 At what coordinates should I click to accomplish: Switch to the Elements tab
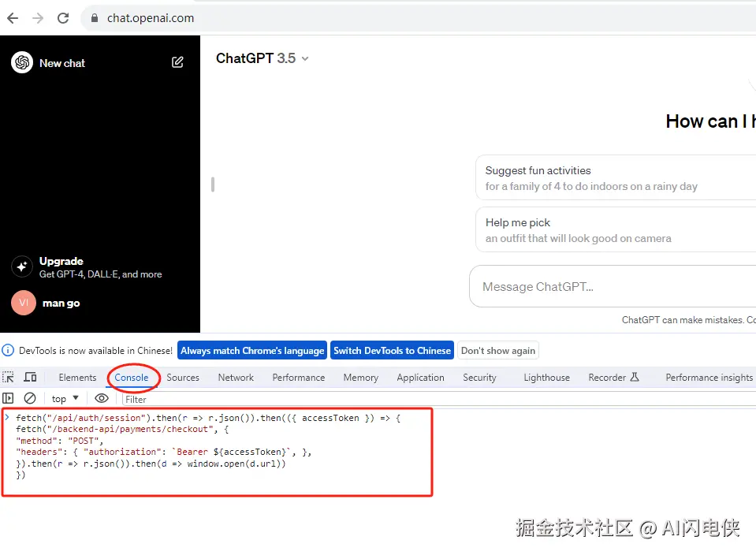click(77, 378)
